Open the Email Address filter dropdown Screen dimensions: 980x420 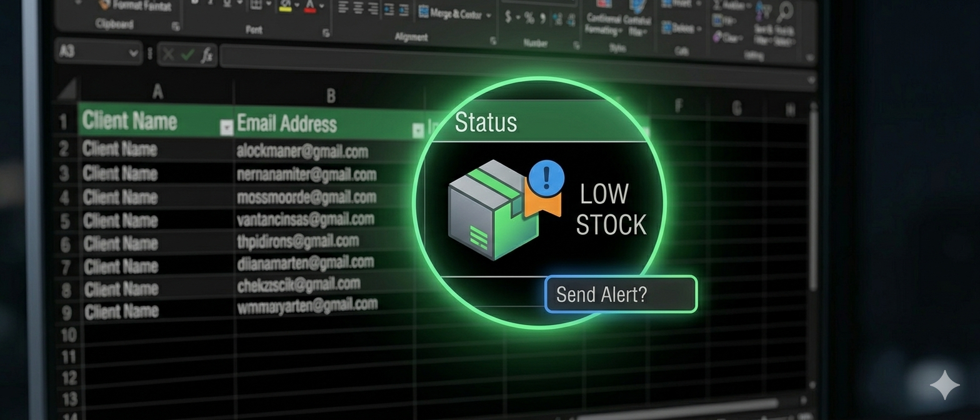point(418,131)
